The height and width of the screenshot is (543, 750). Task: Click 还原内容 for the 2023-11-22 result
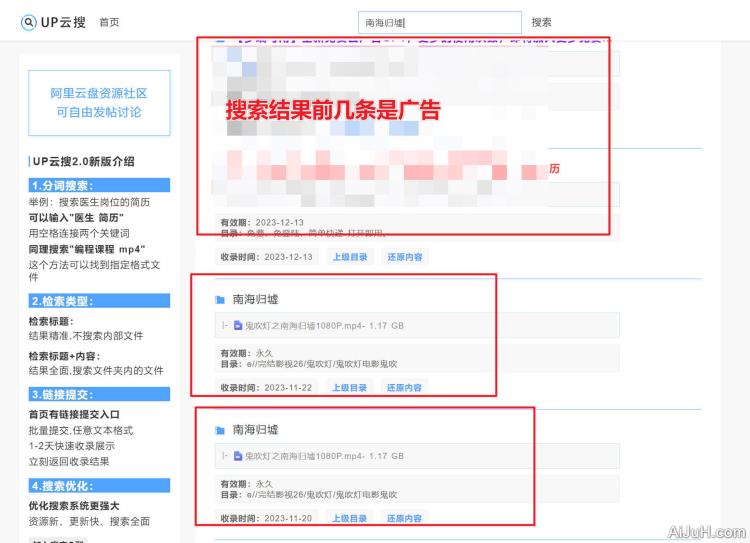pyautogui.click(x=404, y=388)
